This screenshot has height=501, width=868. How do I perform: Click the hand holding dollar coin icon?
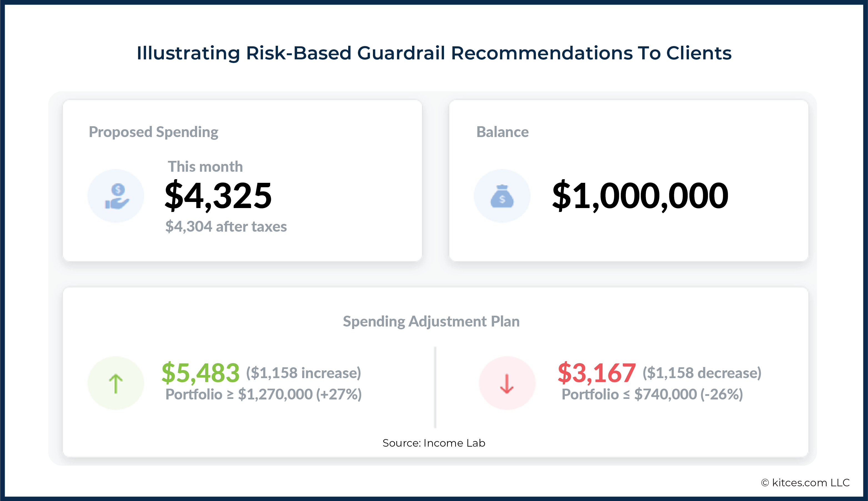(x=116, y=196)
